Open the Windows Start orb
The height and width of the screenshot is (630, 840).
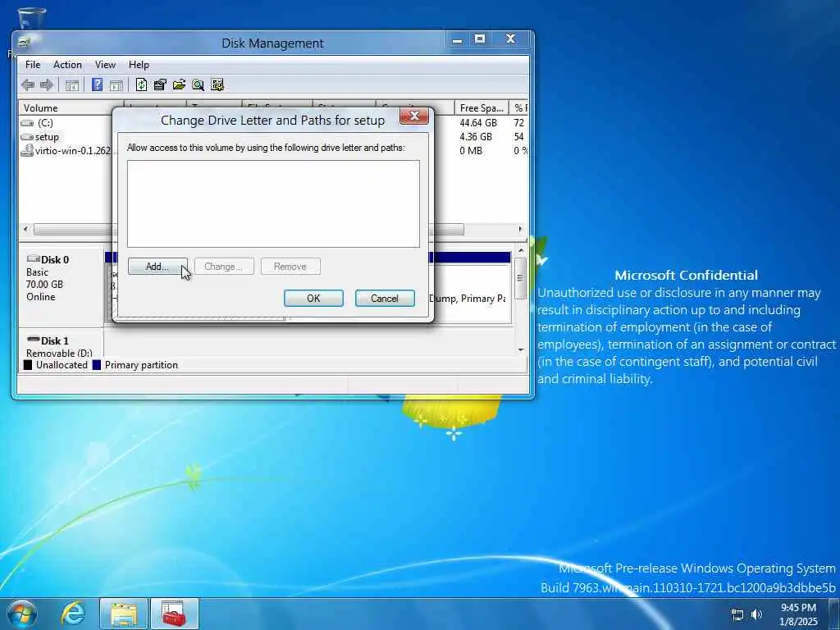click(x=22, y=614)
